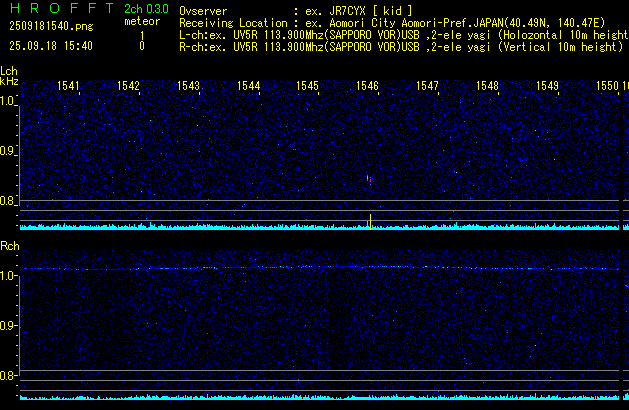Viewport: 629px width, 410px height.
Task: Click the 1543 time label
Action: coord(188,86)
